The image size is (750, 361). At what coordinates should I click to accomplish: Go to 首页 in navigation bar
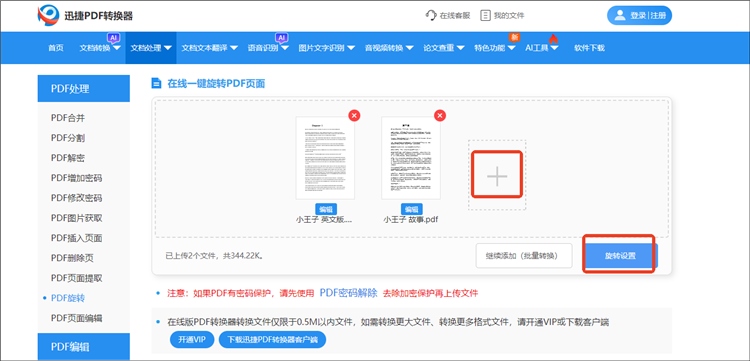point(55,48)
